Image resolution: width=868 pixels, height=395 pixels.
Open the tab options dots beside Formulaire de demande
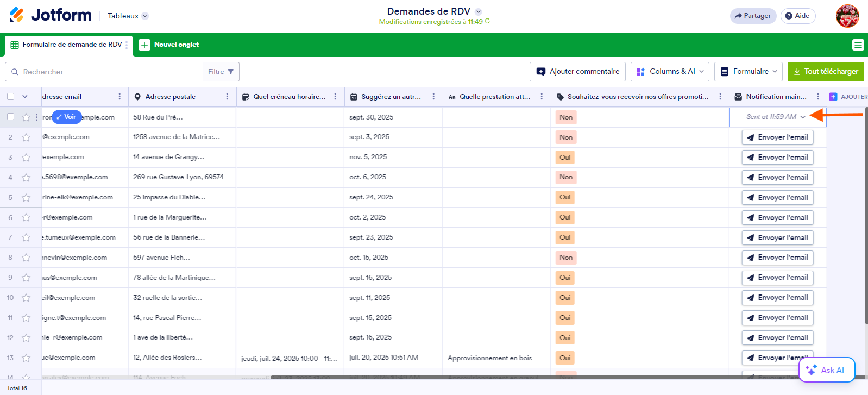(x=127, y=45)
